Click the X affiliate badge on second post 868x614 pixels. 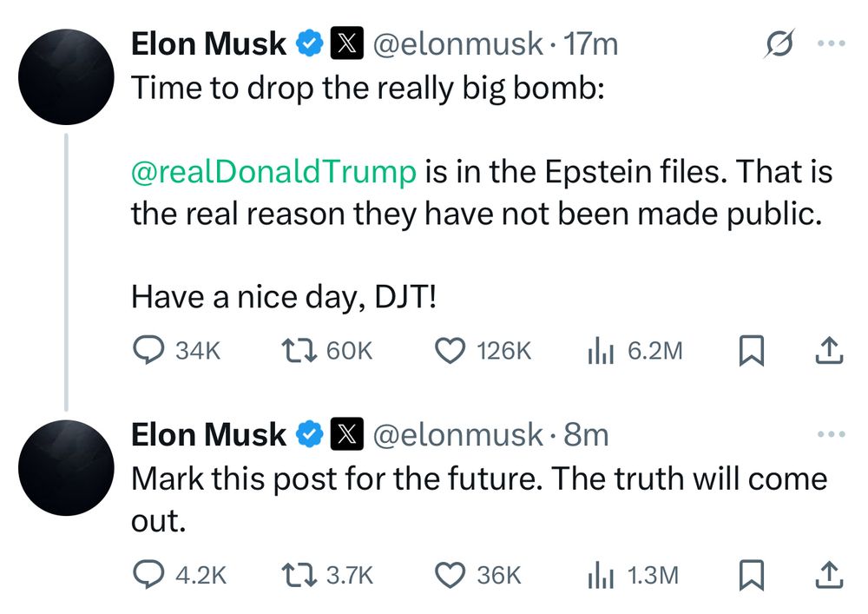(x=347, y=434)
